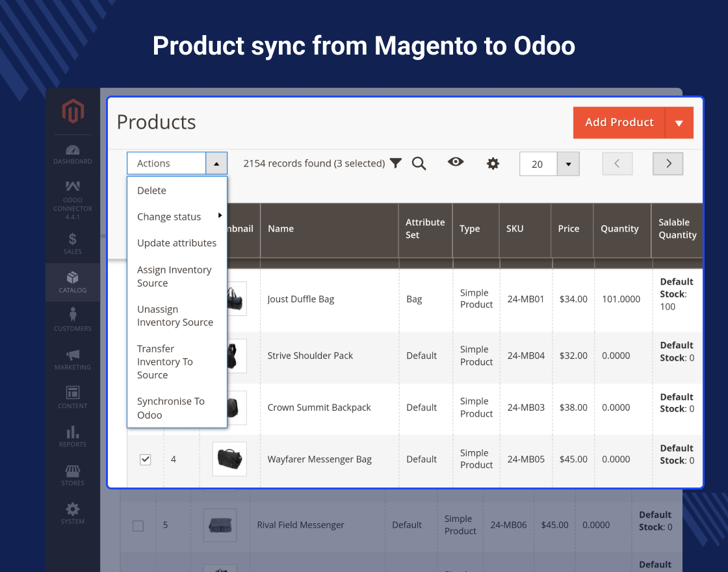
Task: Click the Crown Summit Backpack thumbnail
Action: coord(237,408)
